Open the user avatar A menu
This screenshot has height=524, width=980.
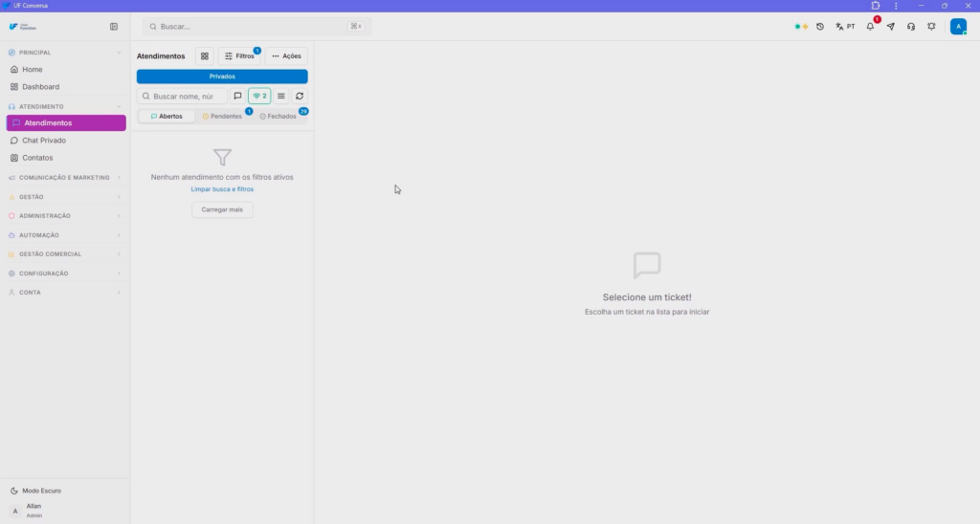(958, 27)
